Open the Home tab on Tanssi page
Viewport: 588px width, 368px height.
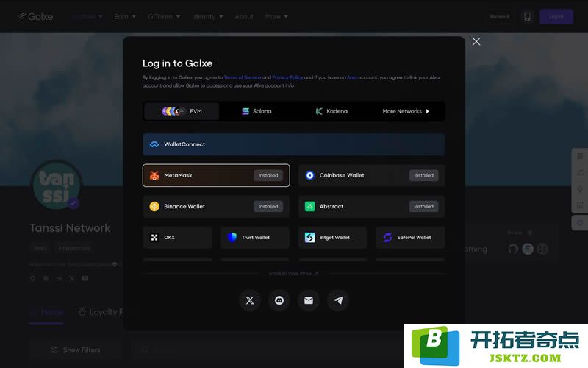tap(47, 312)
